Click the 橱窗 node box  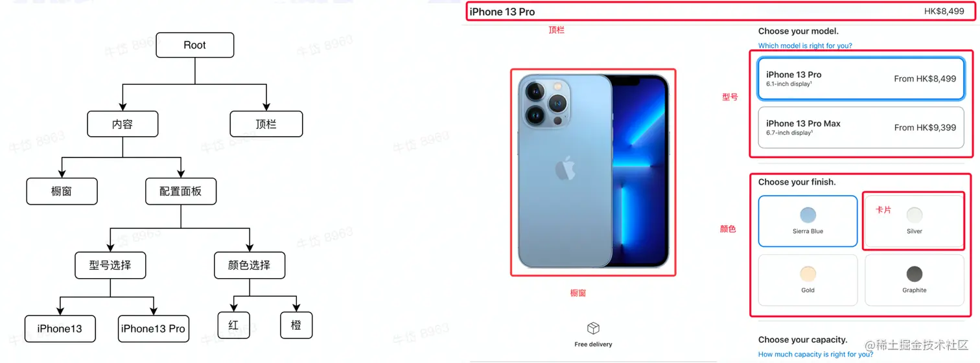tap(62, 191)
